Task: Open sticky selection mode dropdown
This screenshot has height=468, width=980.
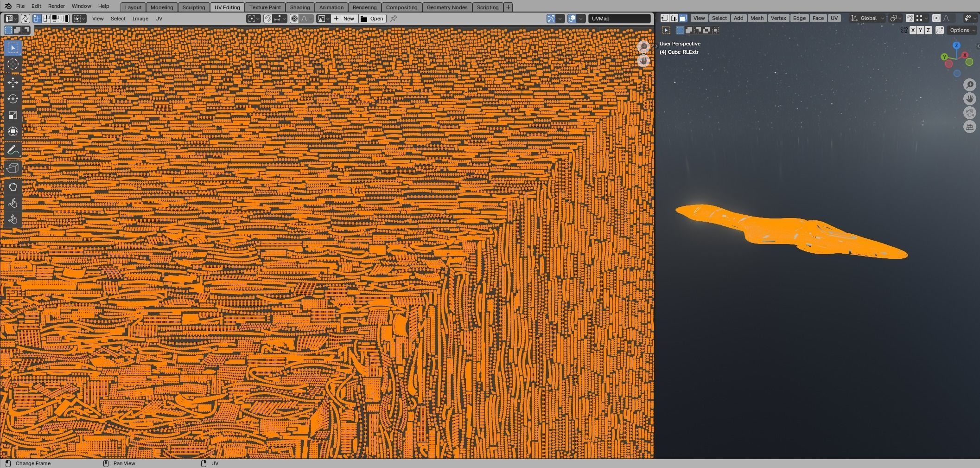Action: pyautogui.click(x=79, y=19)
